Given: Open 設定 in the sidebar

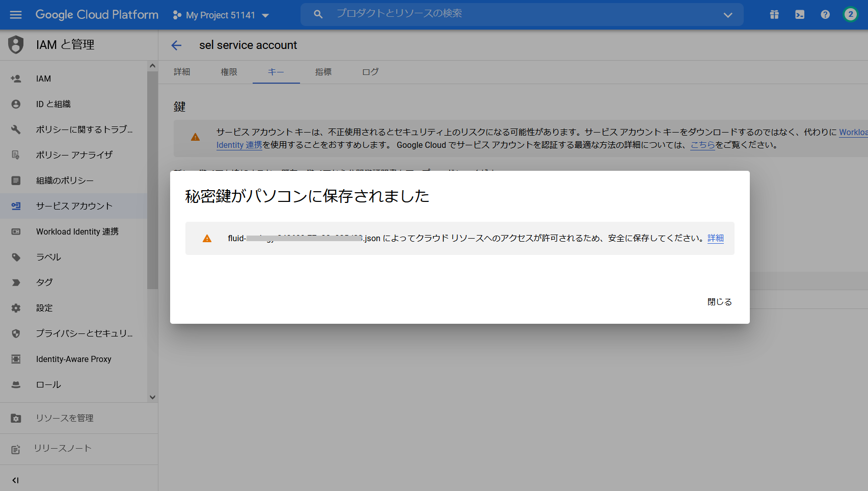Looking at the screenshot, I should point(74,308).
